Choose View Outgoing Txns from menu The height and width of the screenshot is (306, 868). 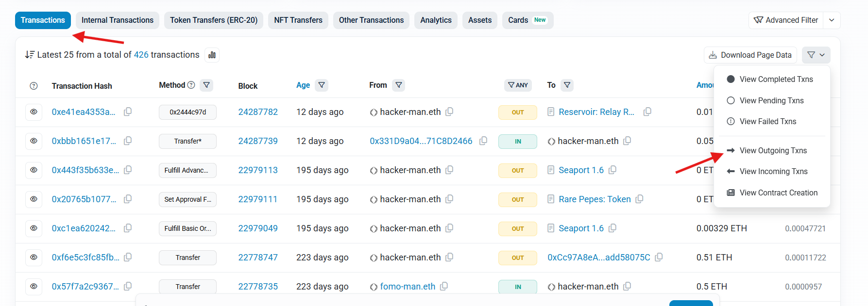click(x=773, y=151)
